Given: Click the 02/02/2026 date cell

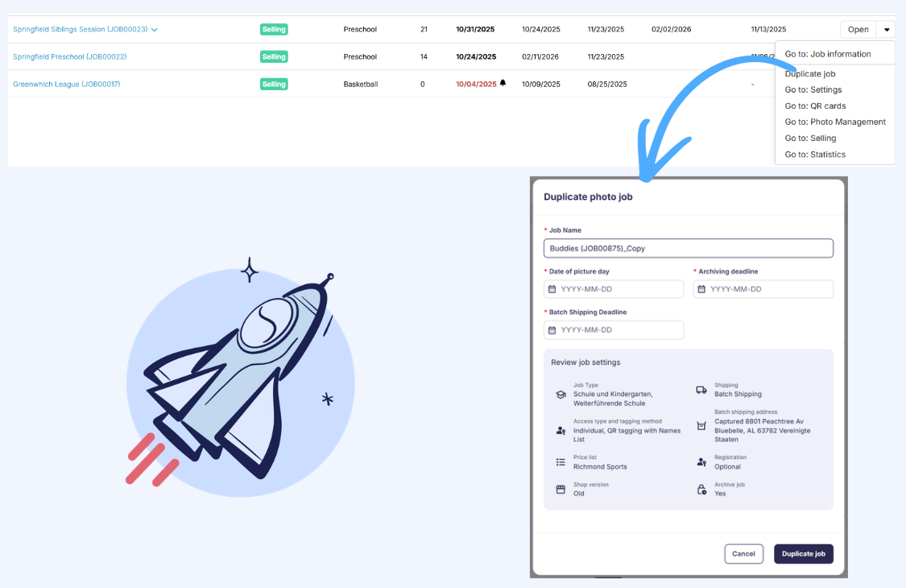Looking at the screenshot, I should point(671,30).
